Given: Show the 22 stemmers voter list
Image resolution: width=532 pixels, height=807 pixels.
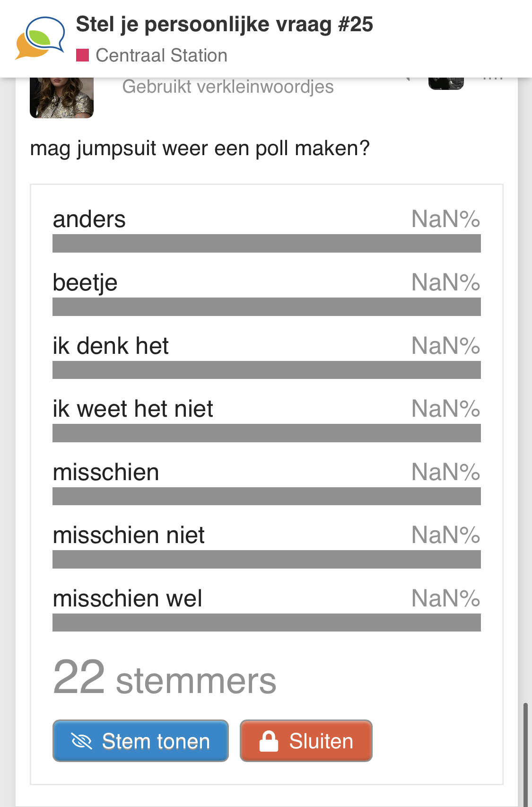Looking at the screenshot, I should point(165,678).
